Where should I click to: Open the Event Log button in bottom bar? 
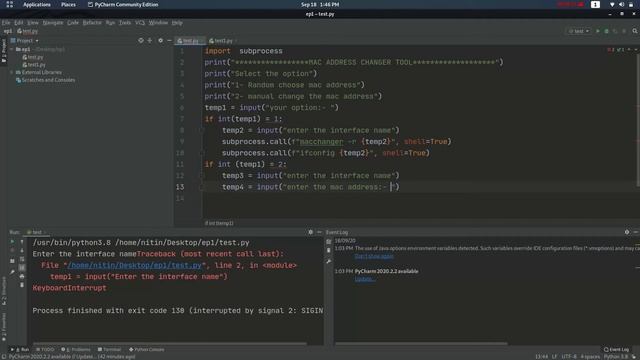tap(616, 349)
